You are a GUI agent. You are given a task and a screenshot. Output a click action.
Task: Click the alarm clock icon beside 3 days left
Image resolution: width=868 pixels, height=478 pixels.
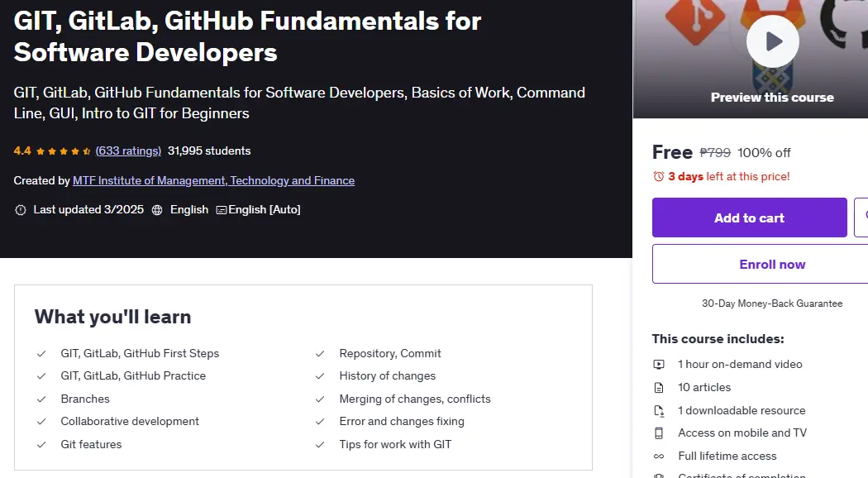[658, 177]
